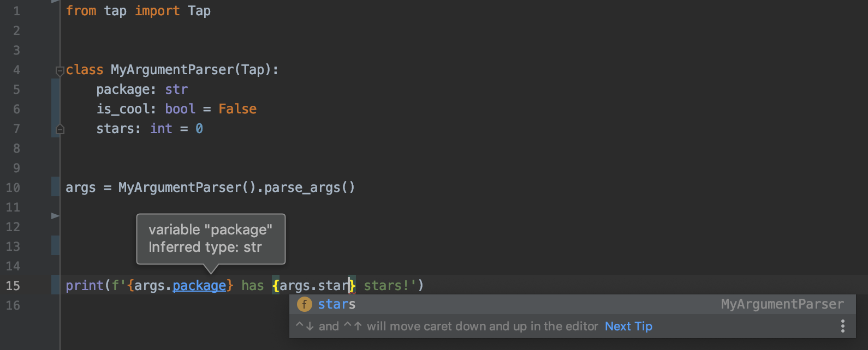Click the str type annotation of package

click(176, 89)
